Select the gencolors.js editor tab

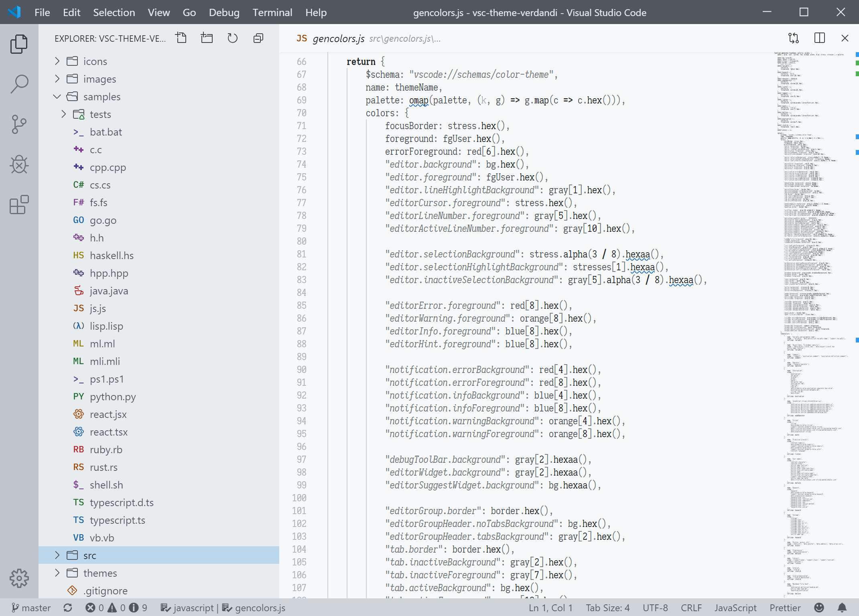338,38
